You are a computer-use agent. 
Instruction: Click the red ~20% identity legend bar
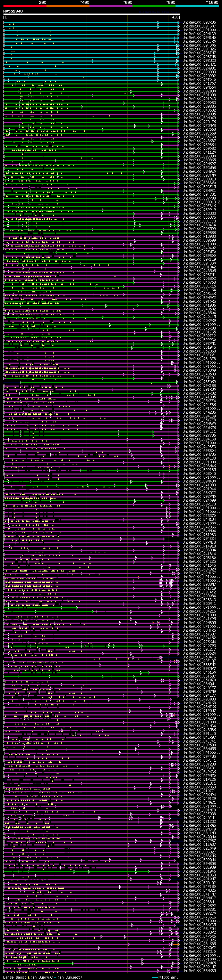(25, 6)
